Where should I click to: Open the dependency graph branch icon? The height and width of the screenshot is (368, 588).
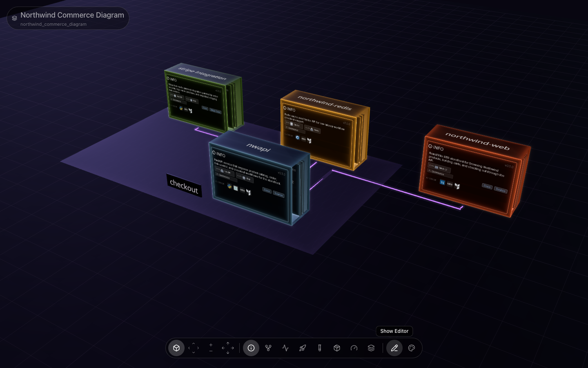268,348
